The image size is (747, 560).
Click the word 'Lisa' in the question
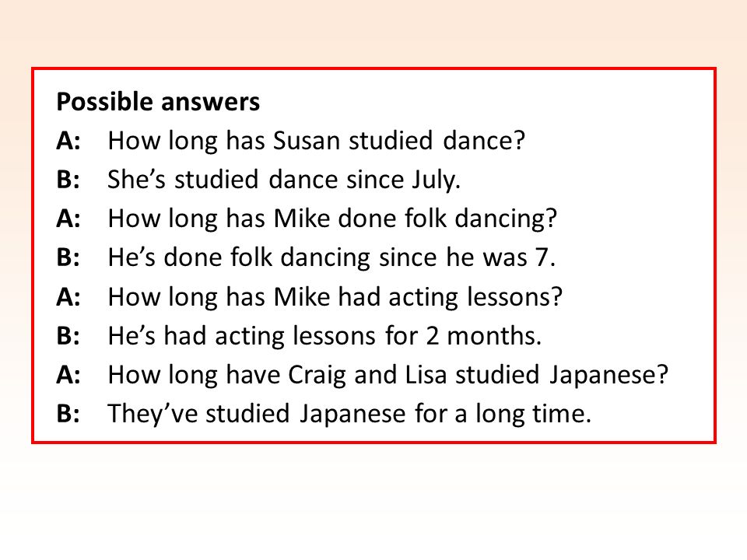coord(426,375)
